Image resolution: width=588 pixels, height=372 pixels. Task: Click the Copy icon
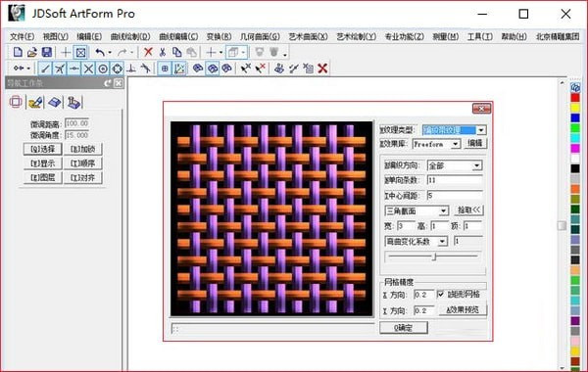[x=176, y=52]
